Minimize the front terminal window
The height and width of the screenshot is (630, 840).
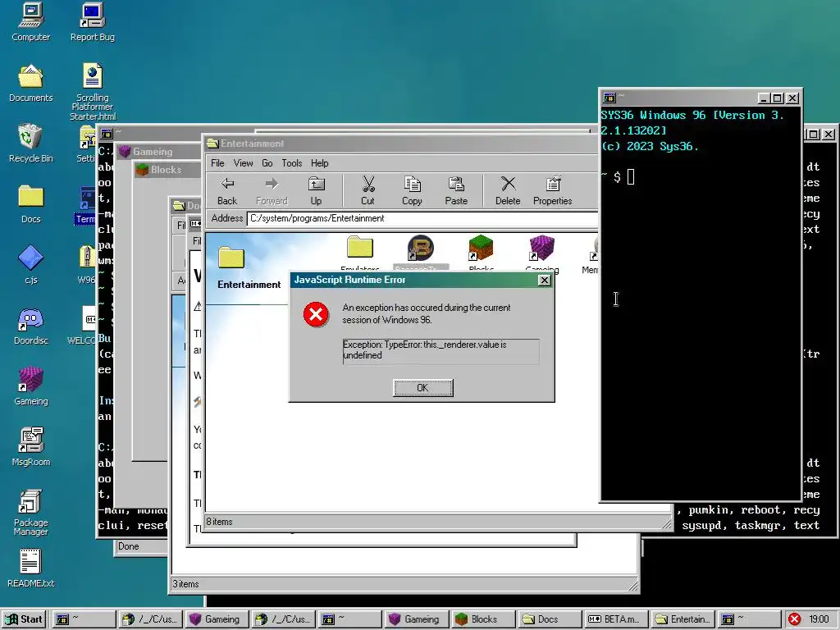click(765, 98)
